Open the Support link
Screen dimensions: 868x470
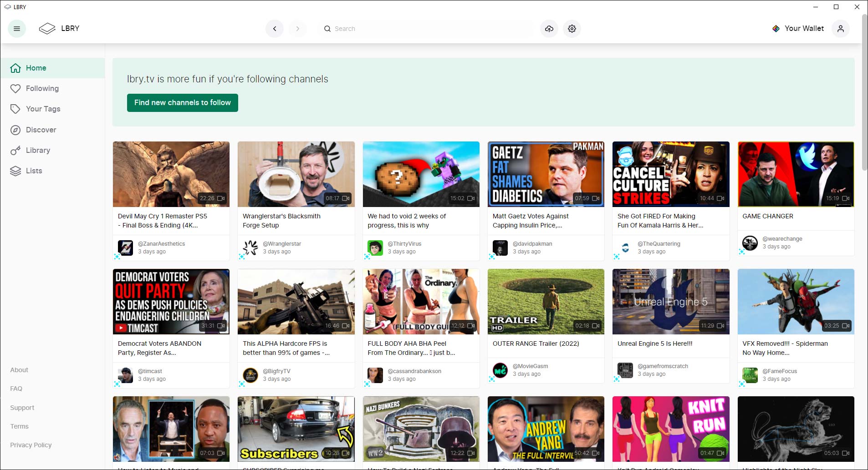coord(22,408)
